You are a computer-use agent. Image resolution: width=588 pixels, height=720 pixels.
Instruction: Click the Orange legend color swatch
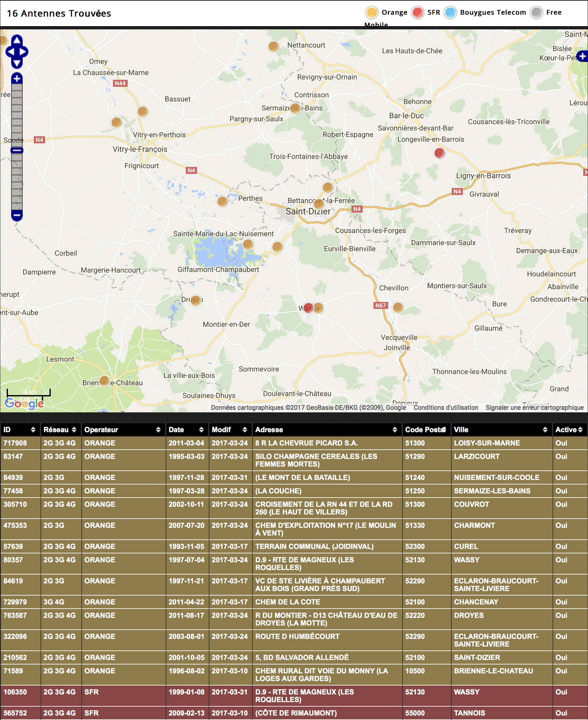click(x=372, y=12)
